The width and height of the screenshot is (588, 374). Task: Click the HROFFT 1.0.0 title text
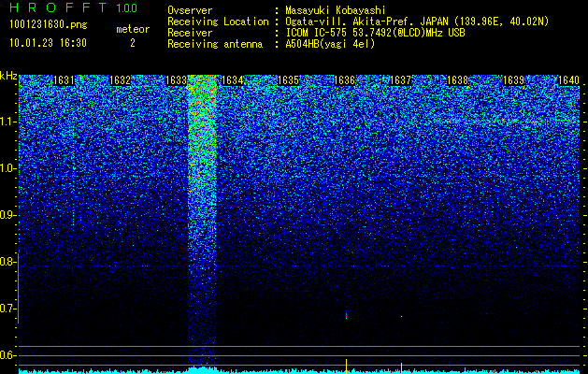pos(74,7)
